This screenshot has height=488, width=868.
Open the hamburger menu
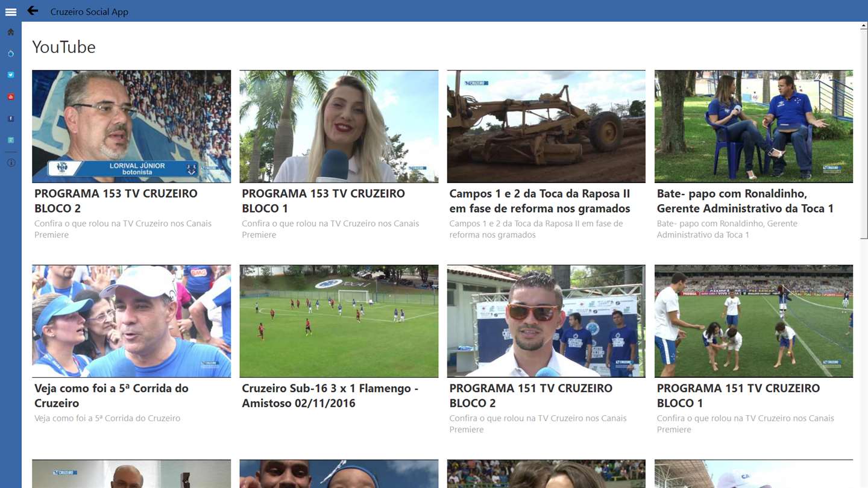pyautogui.click(x=11, y=11)
